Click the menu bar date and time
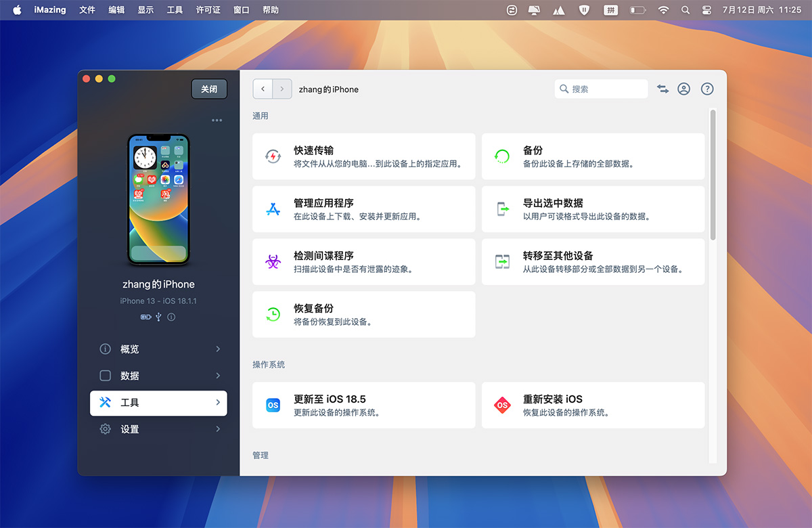The width and height of the screenshot is (812, 528). (x=761, y=10)
